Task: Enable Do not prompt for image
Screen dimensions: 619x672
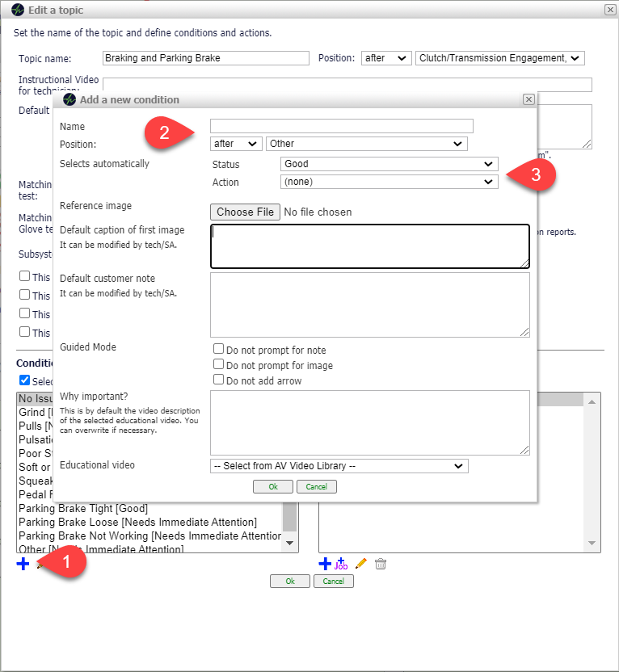Action: tap(219, 364)
